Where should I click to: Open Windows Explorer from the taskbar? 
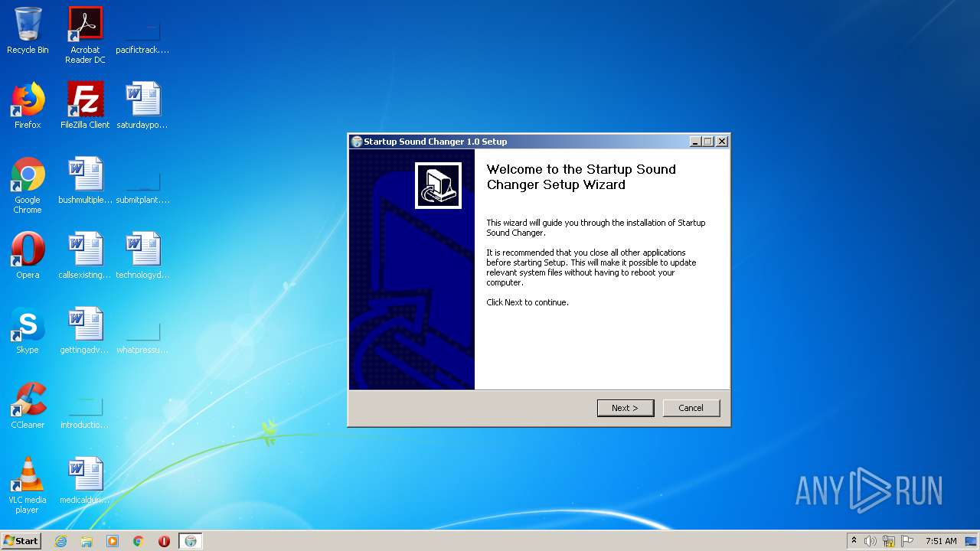(87, 541)
